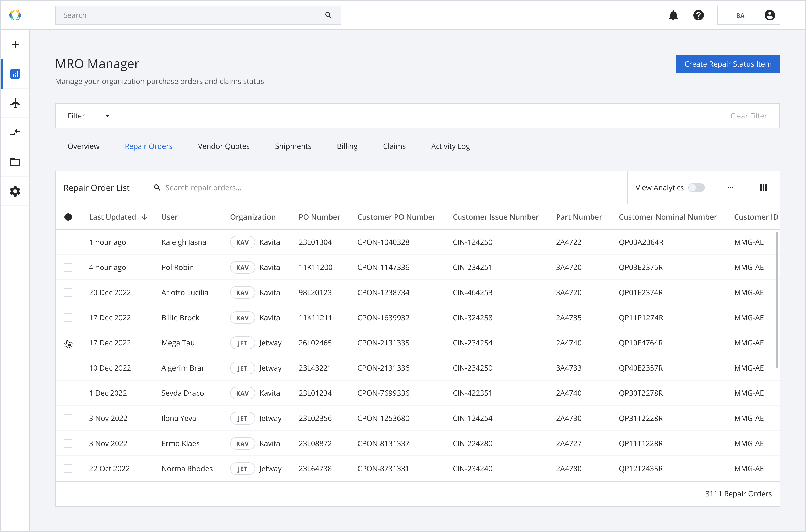The image size is (806, 532).
Task: Open the column layout icon
Action: coord(763,188)
